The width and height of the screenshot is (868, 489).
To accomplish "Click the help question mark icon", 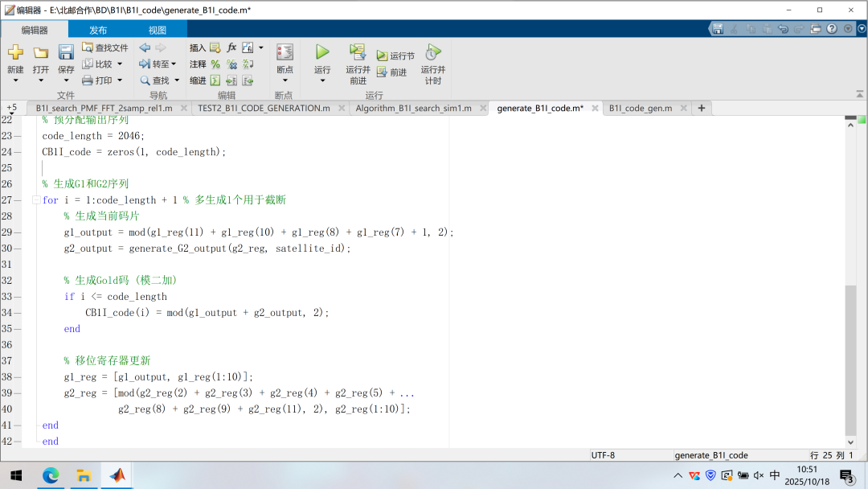I will click(x=832, y=28).
